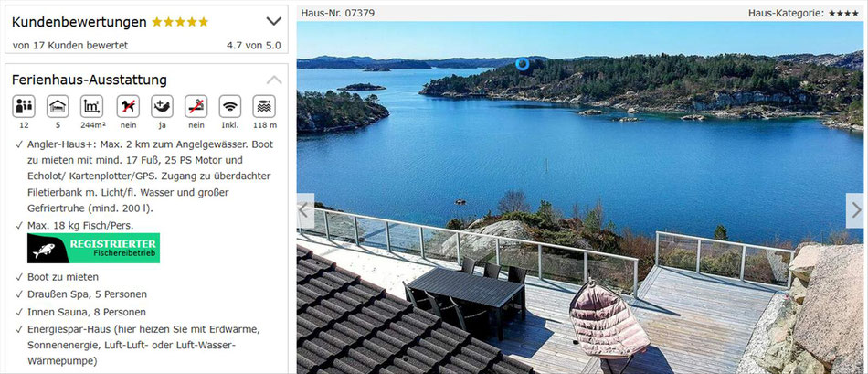Click the Ferienhaus-Ausstattung heading

(90, 80)
